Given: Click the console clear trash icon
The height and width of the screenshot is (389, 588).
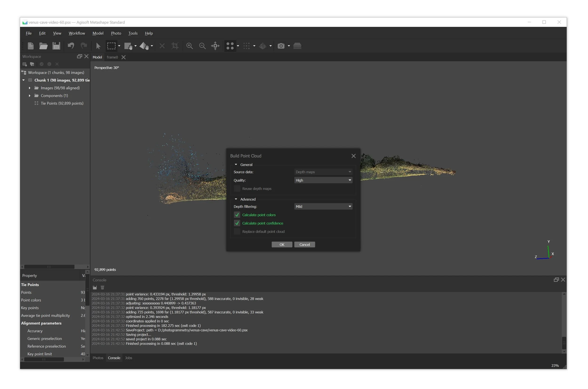Looking at the screenshot, I should pyautogui.click(x=102, y=288).
